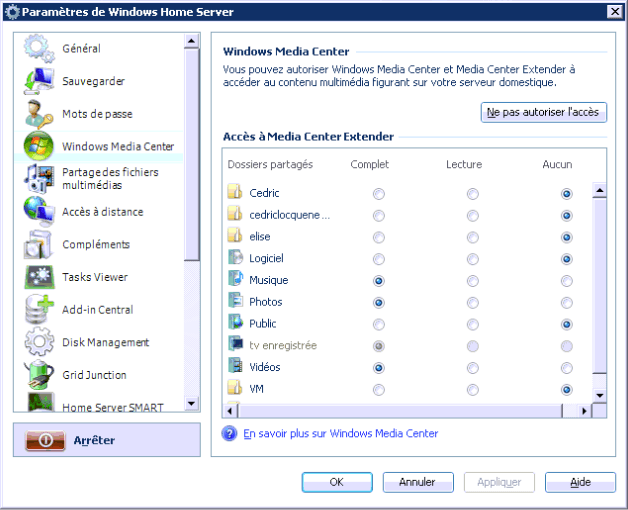Screen dimensions: 628x510
Task: Click the Grid Junction battery icon
Action: 39,375
